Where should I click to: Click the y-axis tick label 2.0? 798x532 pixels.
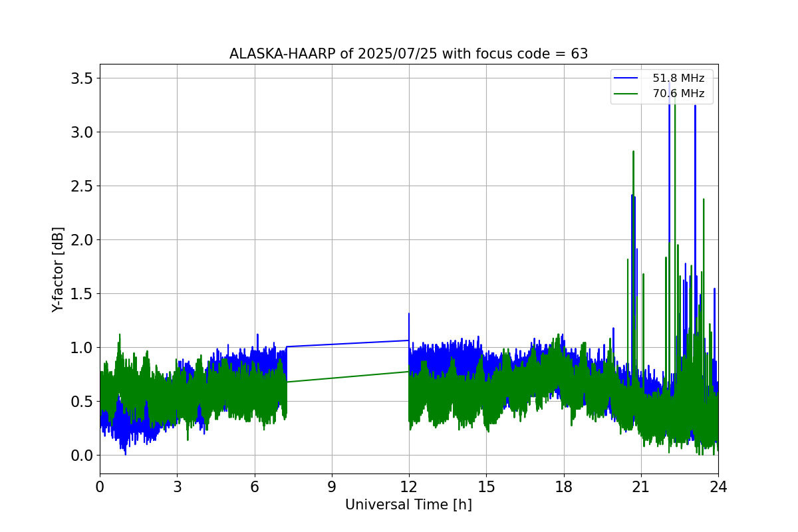[x=81, y=240]
